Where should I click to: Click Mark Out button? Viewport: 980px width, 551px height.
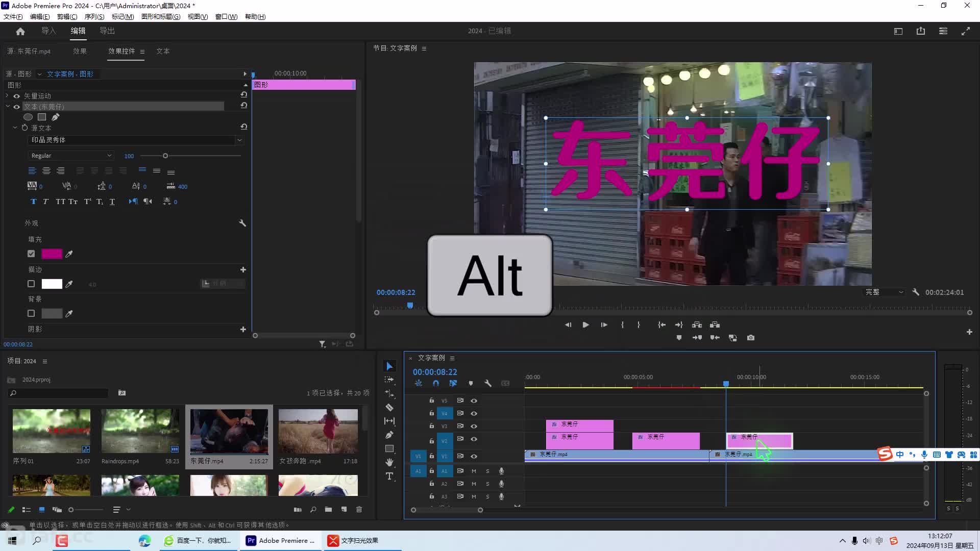click(x=639, y=324)
